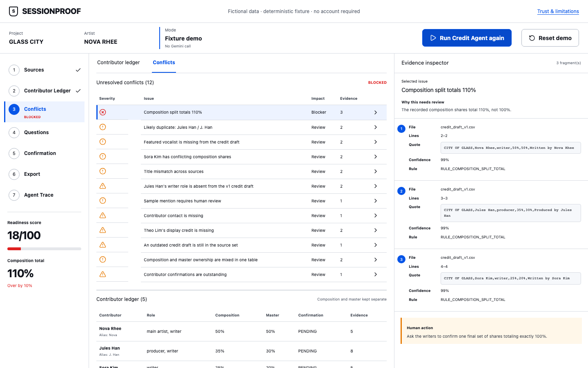This screenshot has height=368, width=588.
Task: Click PENDING confirmation in Nova Rhee row
Action: point(307,332)
